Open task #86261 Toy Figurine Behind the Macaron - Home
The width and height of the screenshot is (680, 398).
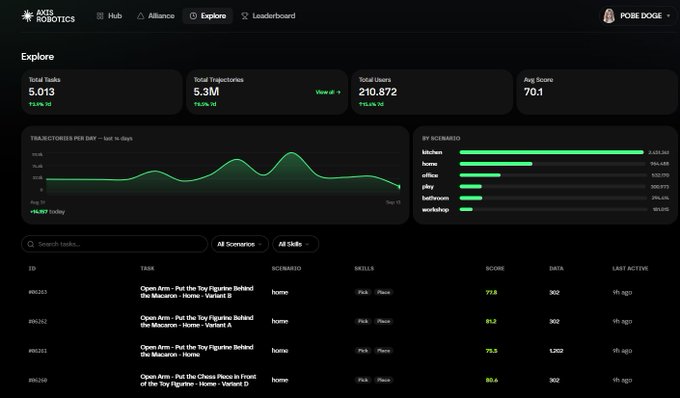(197, 351)
